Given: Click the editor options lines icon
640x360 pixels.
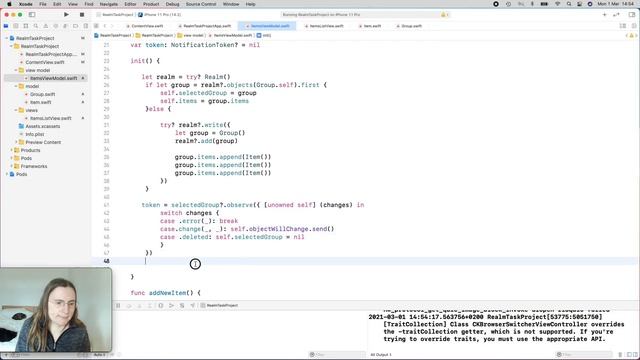Looking at the screenshot, I should click(x=623, y=26).
